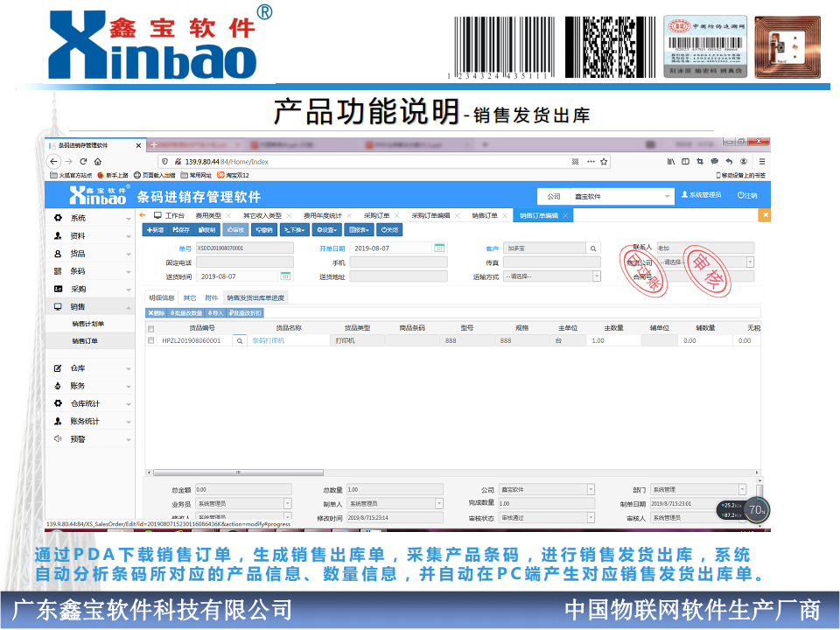The width and height of the screenshot is (840, 630).
Task: Open the 报表 toolbar dropdown
Action: pyautogui.click(x=359, y=230)
